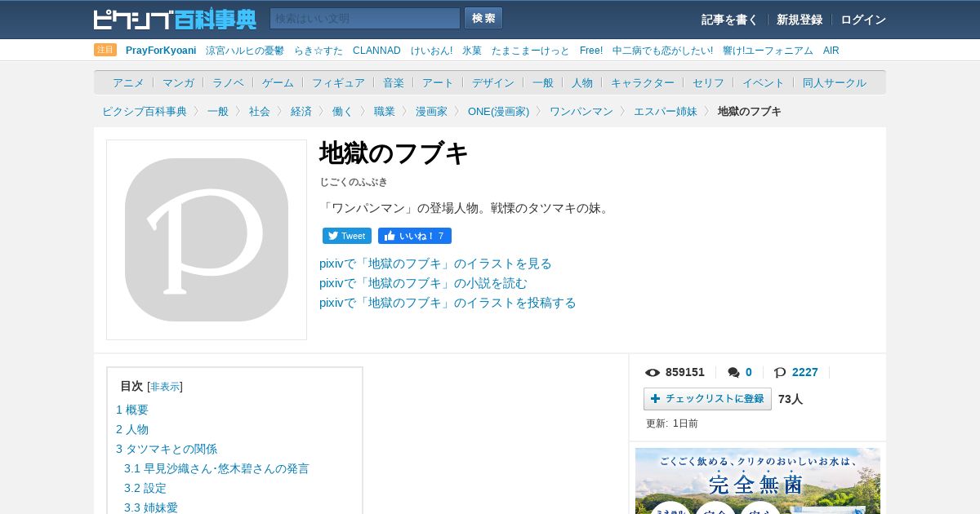Open pixivで「地獄のフブキ」の小説を読む link
Screen dimensions: 980x514
423,283
